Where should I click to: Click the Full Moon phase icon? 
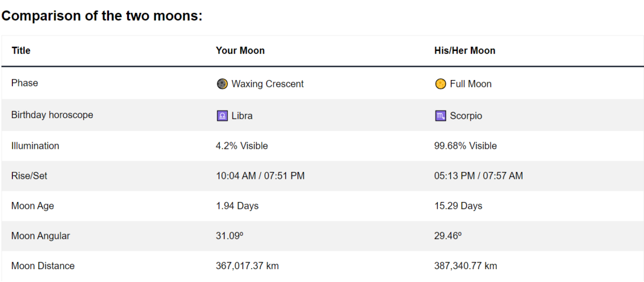coord(441,84)
